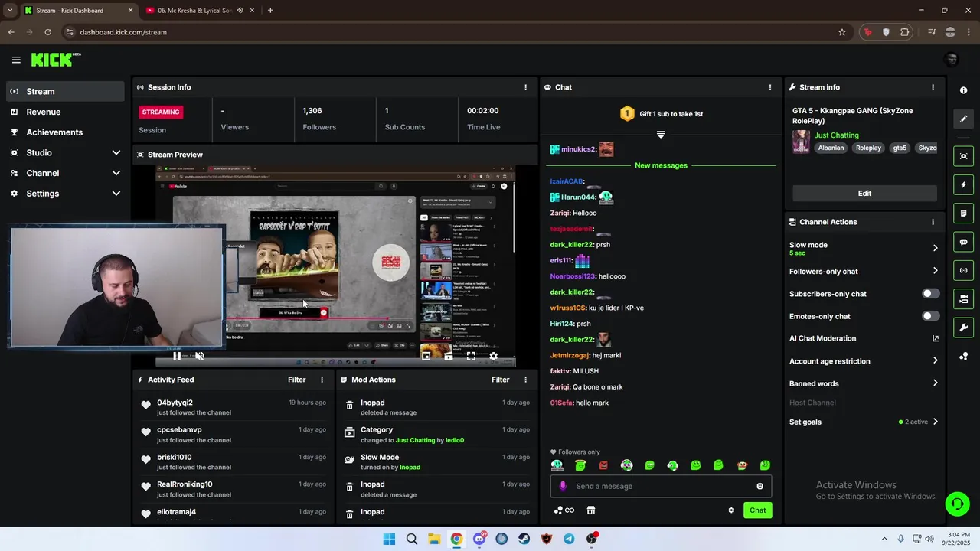This screenshot has width=980, height=551.
Task: Click the camera moderation icon in right sidebar
Action: point(963,298)
